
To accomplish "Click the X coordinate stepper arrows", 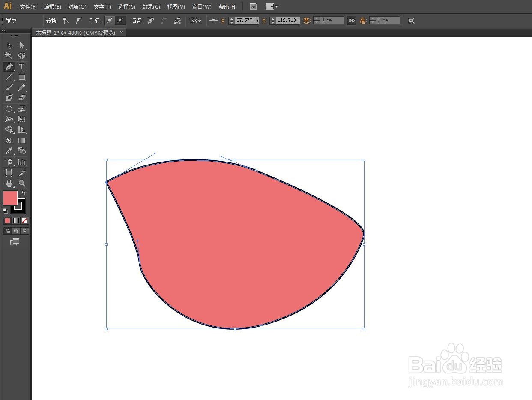I will (232, 21).
